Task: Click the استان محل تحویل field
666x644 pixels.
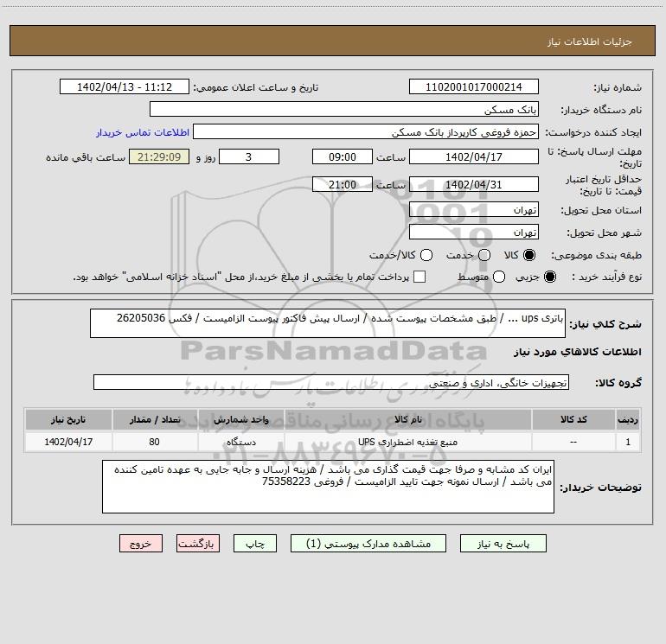Action: (473, 210)
